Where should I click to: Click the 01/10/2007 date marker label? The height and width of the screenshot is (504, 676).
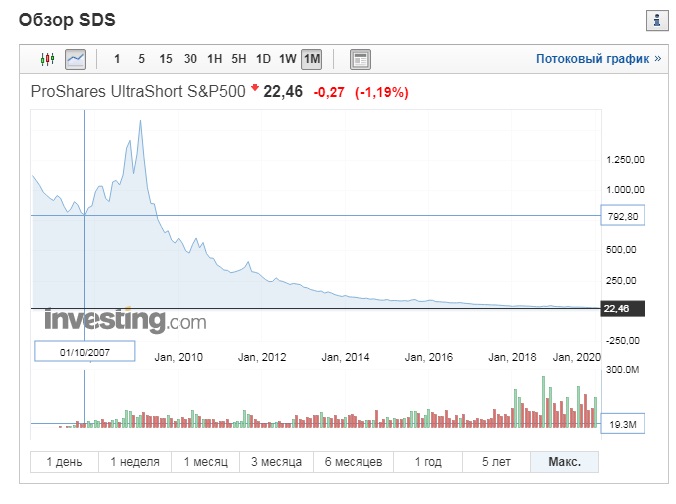[83, 351]
